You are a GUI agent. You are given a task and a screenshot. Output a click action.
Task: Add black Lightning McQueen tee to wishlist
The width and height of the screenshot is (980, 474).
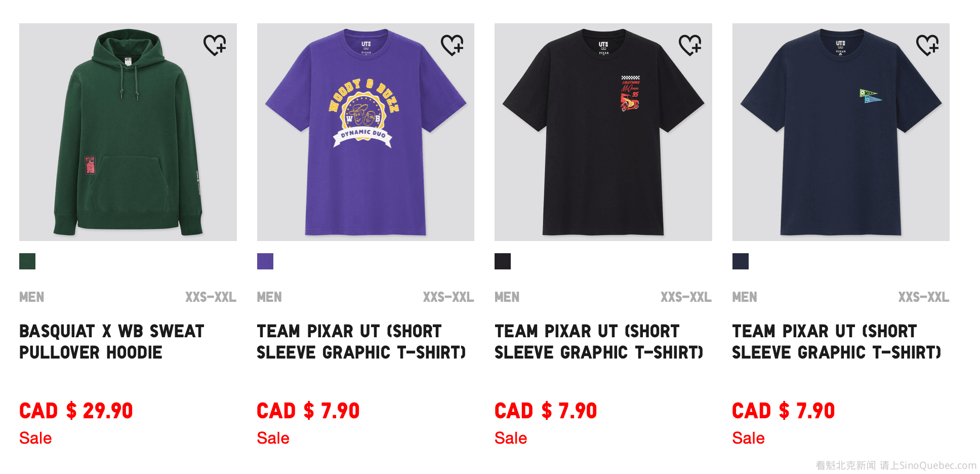pos(690,45)
